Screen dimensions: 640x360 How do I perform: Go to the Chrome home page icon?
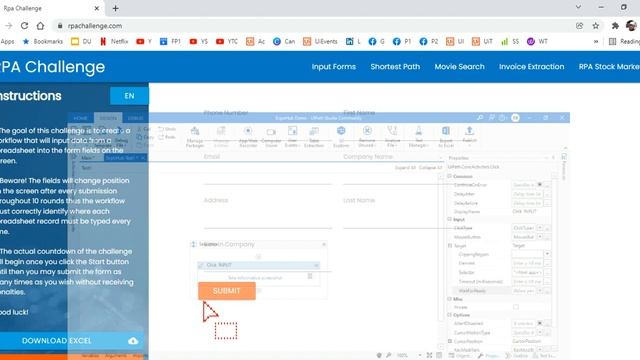click(40, 26)
